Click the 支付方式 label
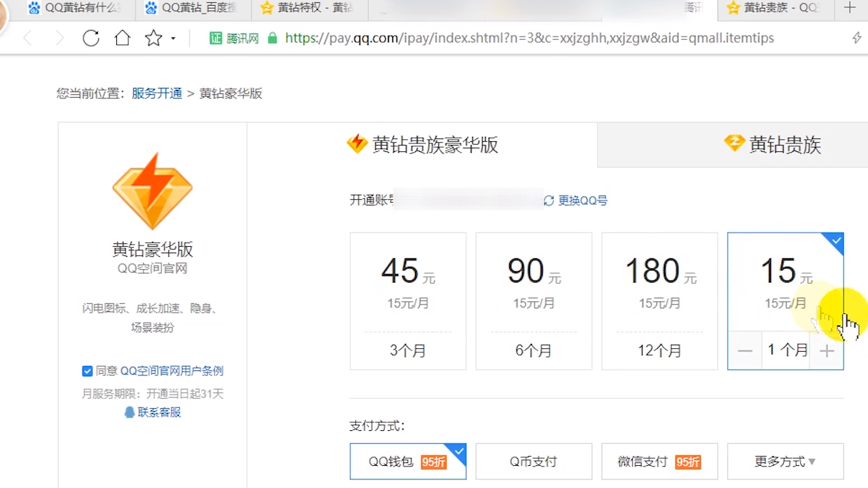This screenshot has height=488, width=868. pyautogui.click(x=377, y=426)
